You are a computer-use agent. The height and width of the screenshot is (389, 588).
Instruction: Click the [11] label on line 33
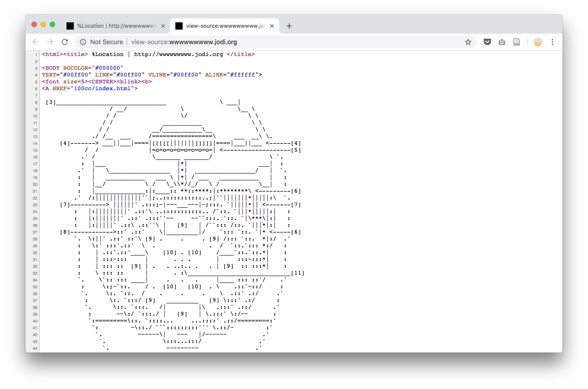(x=297, y=273)
